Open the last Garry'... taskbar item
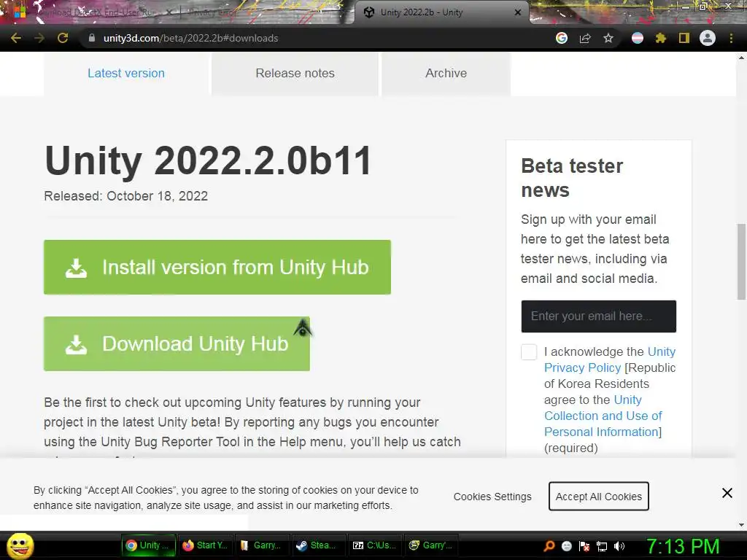747x560 pixels. click(430, 545)
